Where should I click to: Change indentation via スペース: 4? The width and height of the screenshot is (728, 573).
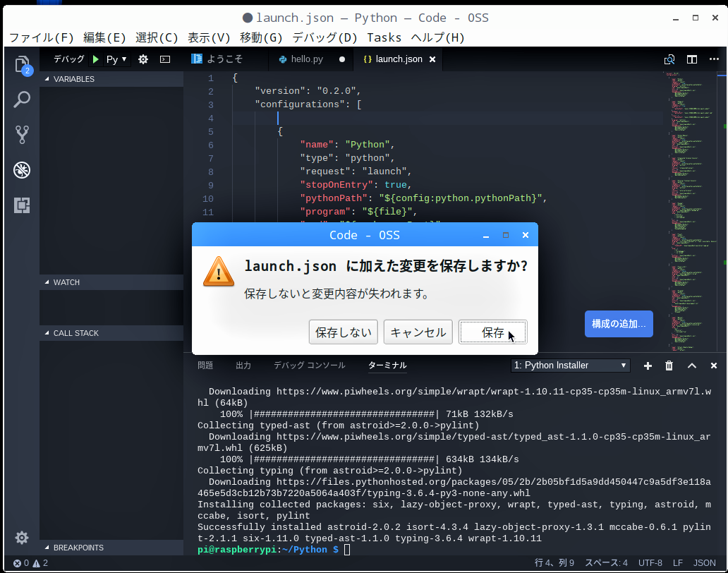pyautogui.click(x=606, y=563)
